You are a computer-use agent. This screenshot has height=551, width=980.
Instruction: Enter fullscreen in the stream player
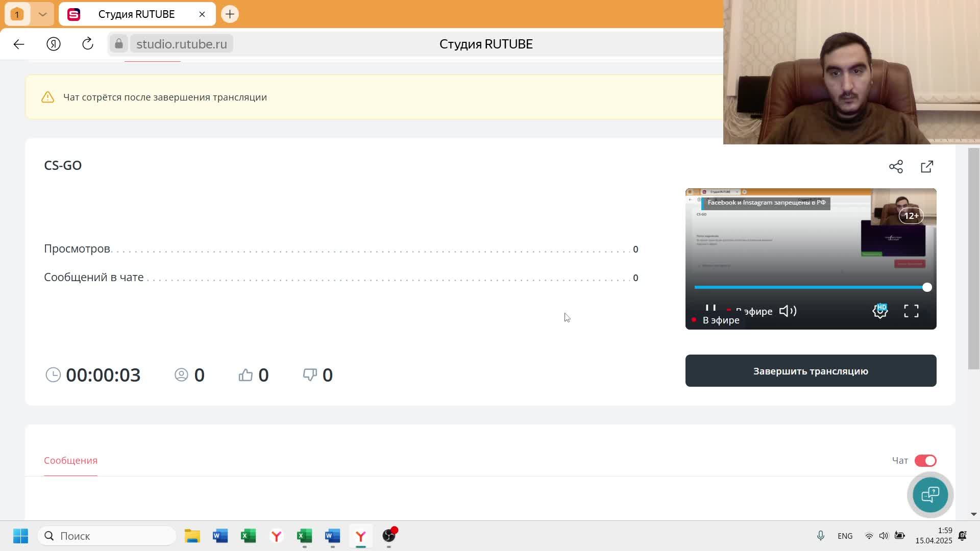click(911, 311)
